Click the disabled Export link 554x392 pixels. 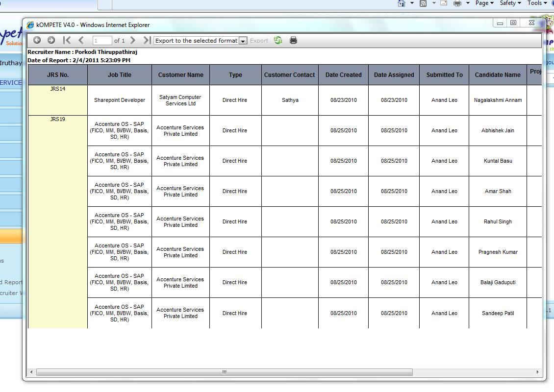(259, 41)
